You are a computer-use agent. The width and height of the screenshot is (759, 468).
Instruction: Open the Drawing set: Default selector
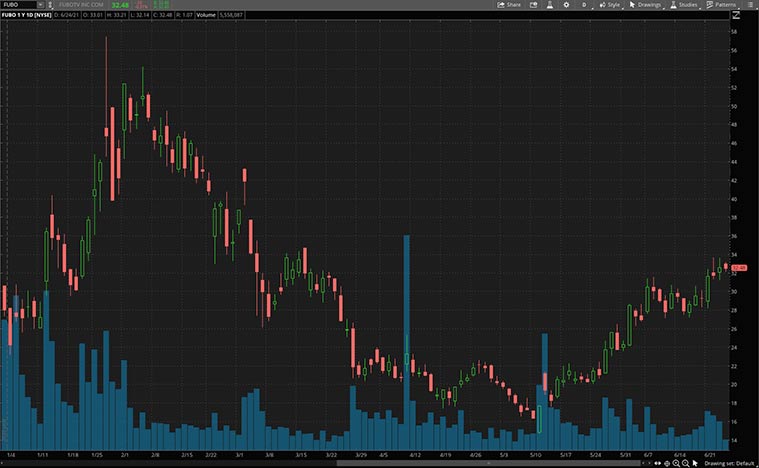728,463
